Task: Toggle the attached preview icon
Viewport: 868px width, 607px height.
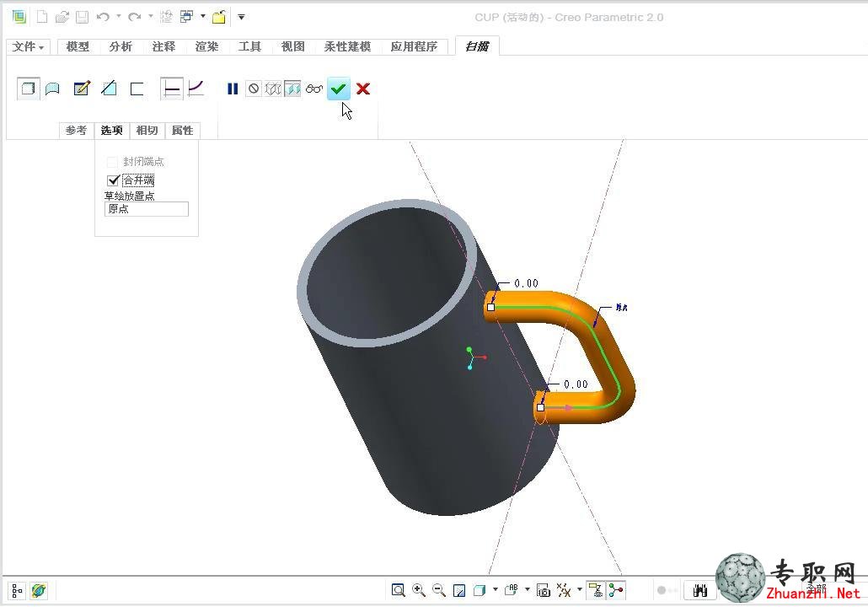Action: tap(292, 89)
